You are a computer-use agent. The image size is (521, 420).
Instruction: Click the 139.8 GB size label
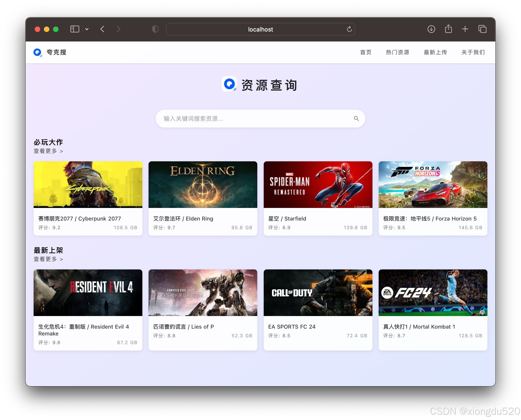[x=355, y=228]
